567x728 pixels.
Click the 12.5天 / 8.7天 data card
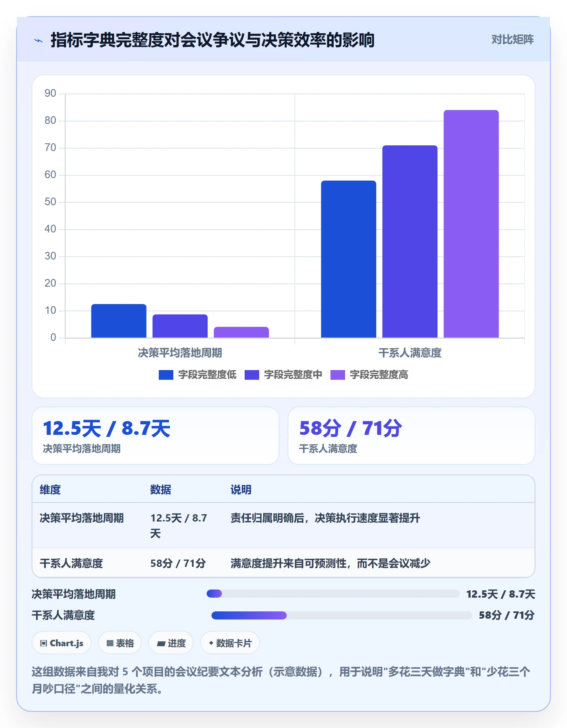tap(156, 436)
